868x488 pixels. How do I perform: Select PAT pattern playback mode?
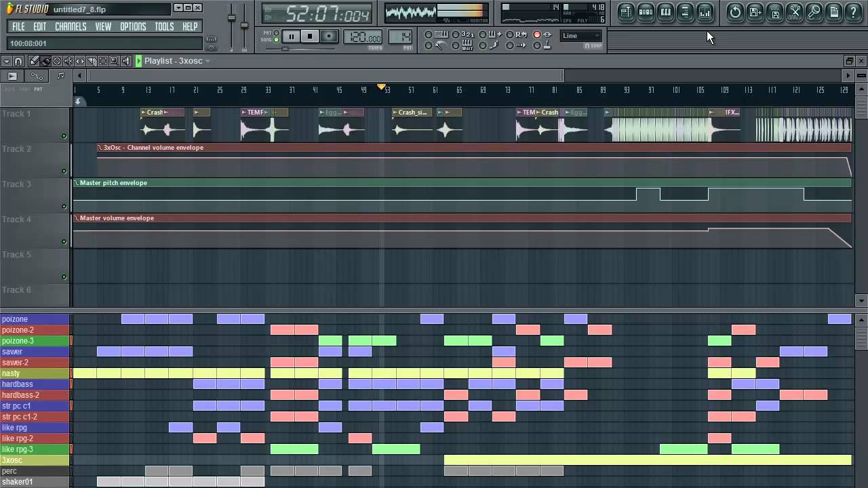click(277, 33)
